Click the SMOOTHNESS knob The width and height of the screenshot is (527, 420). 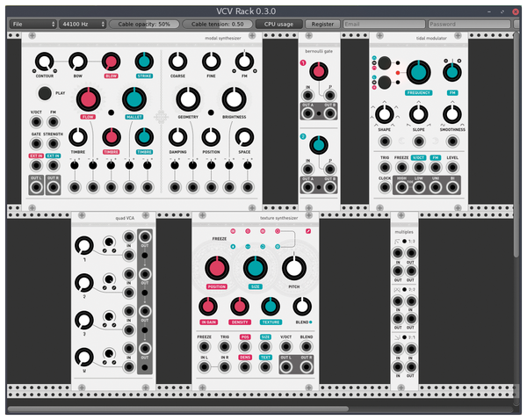[x=452, y=114]
